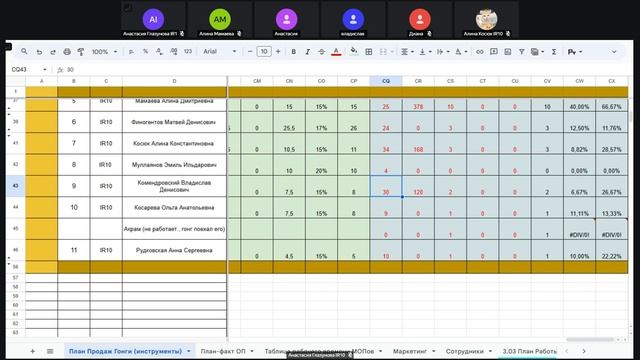Open the fill color picker
Image resolution: width=640 pixels, height=360 pixels.
[x=354, y=51]
